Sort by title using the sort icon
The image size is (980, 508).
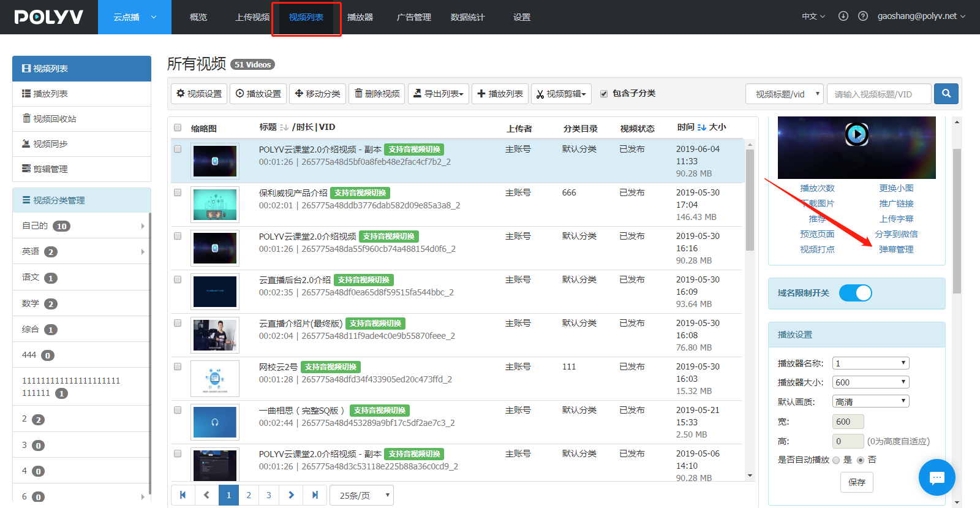click(x=284, y=127)
